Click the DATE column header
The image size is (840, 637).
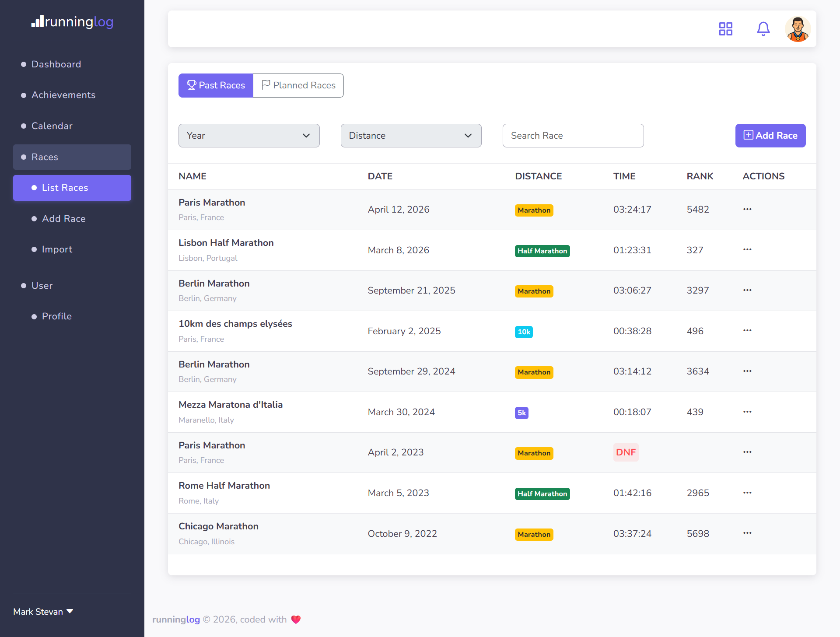380,176
